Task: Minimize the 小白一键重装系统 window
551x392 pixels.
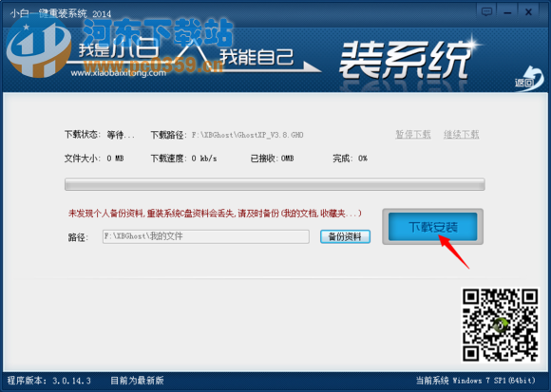Action: [507, 13]
